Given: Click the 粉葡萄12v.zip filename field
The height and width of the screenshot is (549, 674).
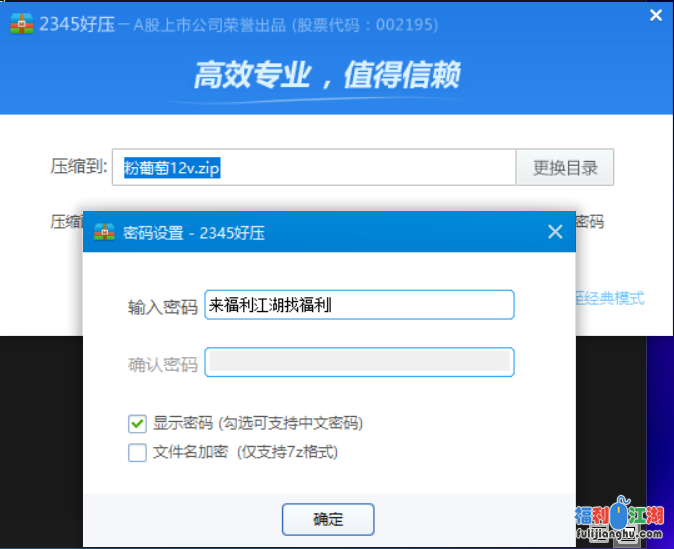Looking at the screenshot, I should (x=313, y=168).
